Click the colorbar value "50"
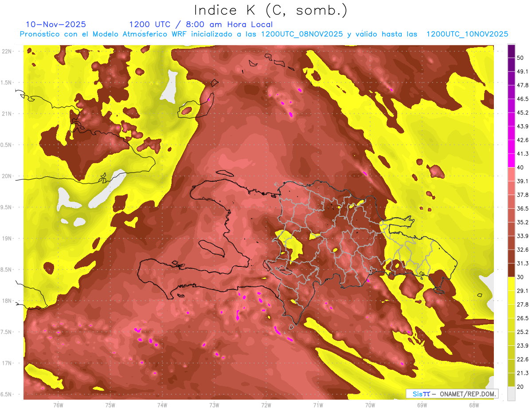Screen dimensions: 532x411 520,58
